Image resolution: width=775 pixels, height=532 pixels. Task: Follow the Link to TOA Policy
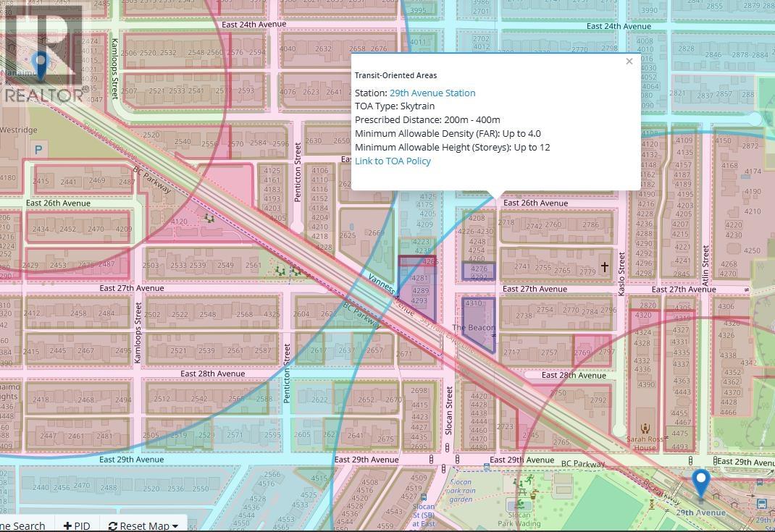[x=393, y=161]
